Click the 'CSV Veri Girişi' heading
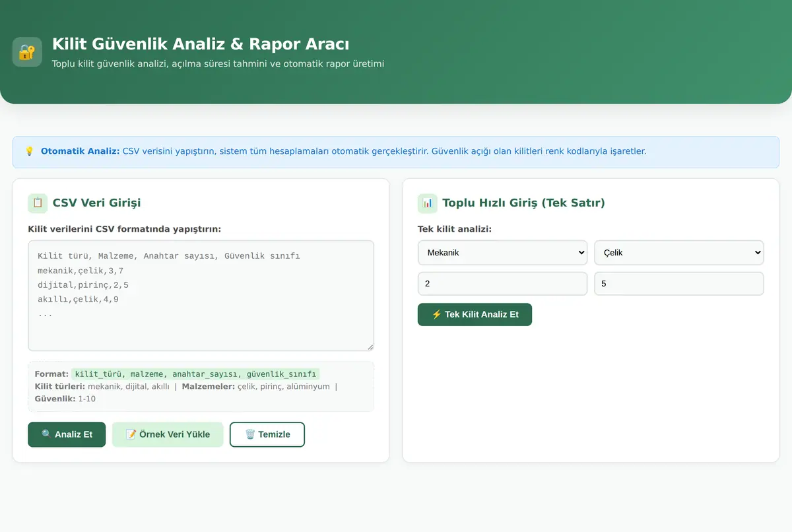Screen dimensions: 792x532 (96, 203)
